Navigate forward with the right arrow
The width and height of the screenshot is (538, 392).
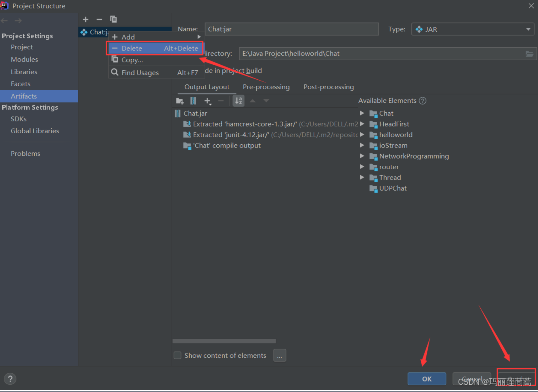[18, 21]
